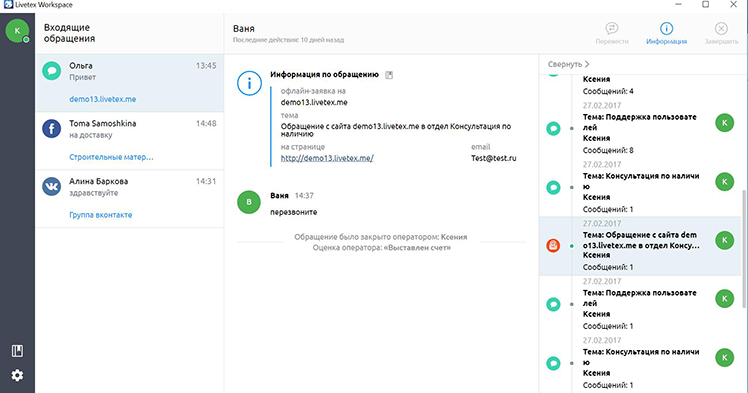The image size is (748, 393).
Task: Select history entry Тема: Поддержка пользователей, Сообщений: 8
Action: (x=641, y=128)
